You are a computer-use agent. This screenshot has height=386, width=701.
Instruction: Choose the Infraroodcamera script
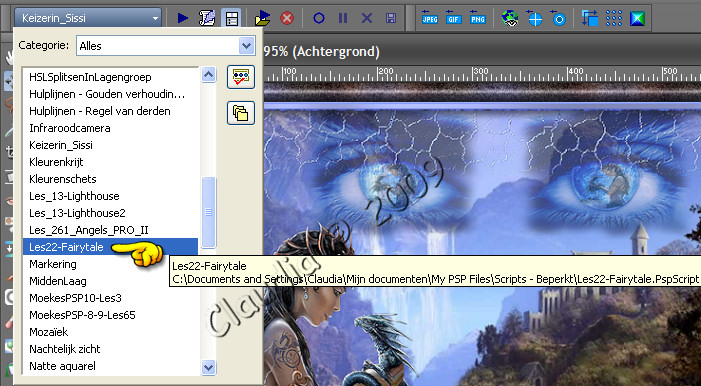(110, 128)
